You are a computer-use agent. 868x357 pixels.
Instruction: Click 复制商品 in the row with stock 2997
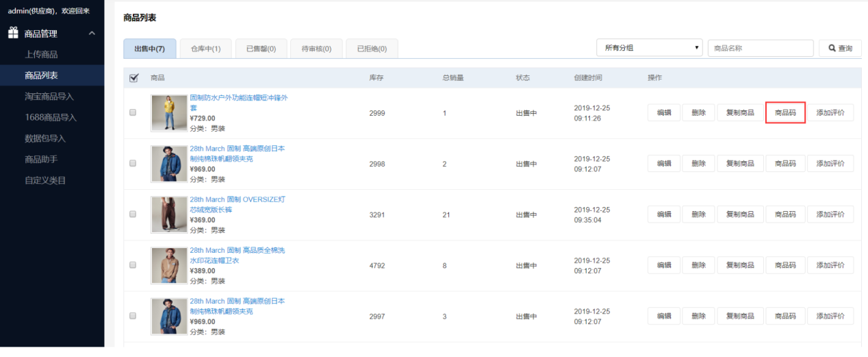pos(740,316)
